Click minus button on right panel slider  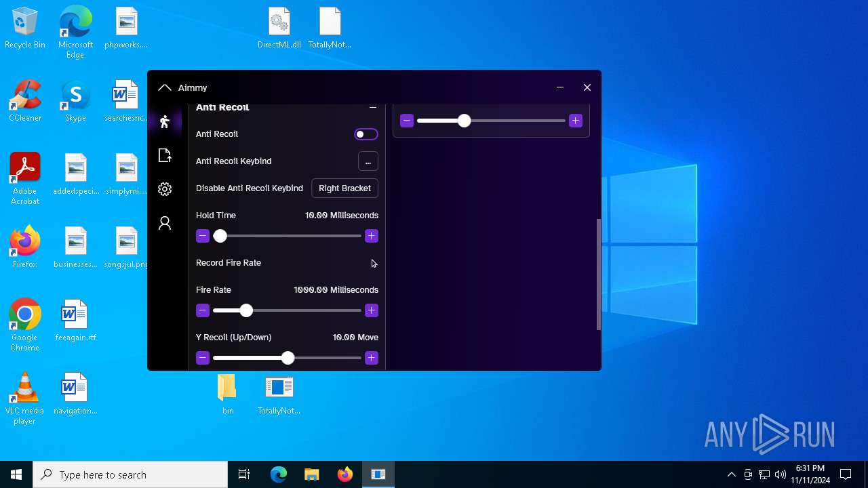tap(407, 121)
